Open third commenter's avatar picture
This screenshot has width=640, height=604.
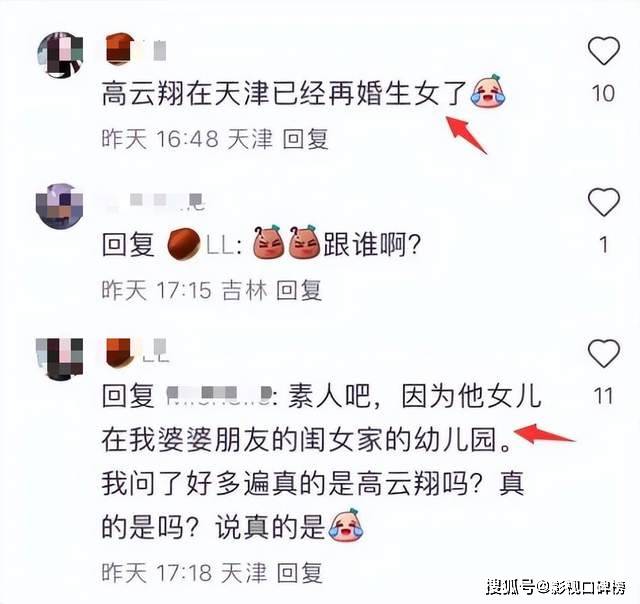(60, 358)
